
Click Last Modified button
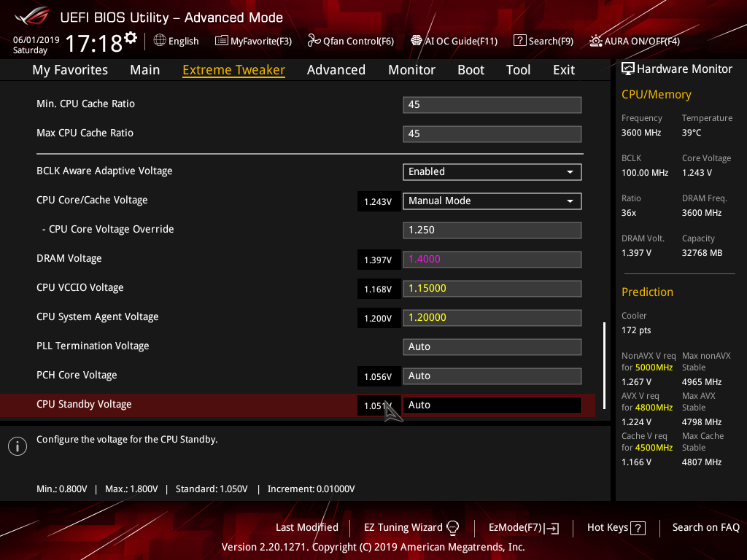coord(307,527)
